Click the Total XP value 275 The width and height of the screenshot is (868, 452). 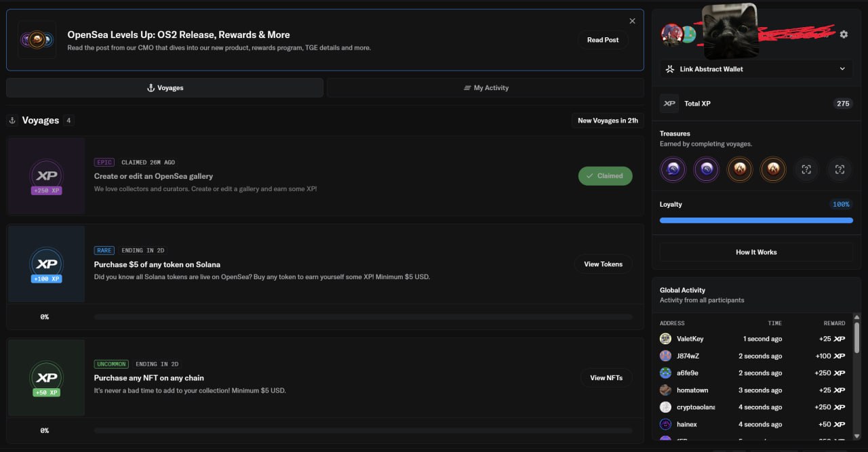843,104
